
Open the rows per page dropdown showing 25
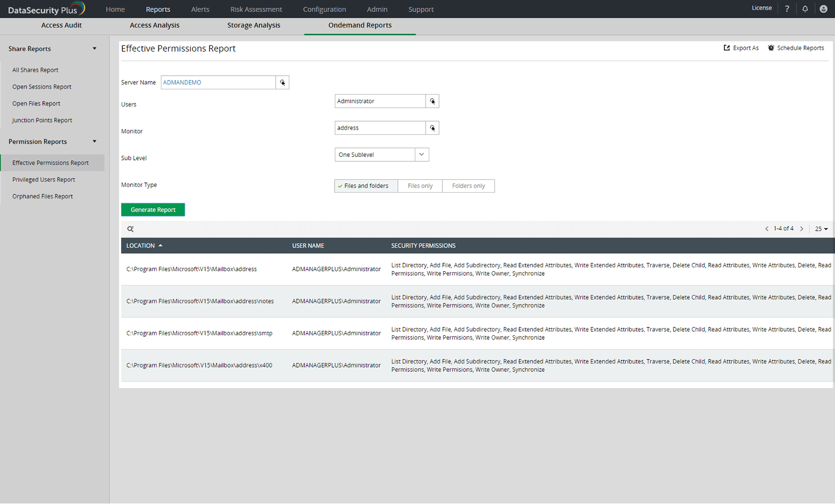tap(821, 229)
